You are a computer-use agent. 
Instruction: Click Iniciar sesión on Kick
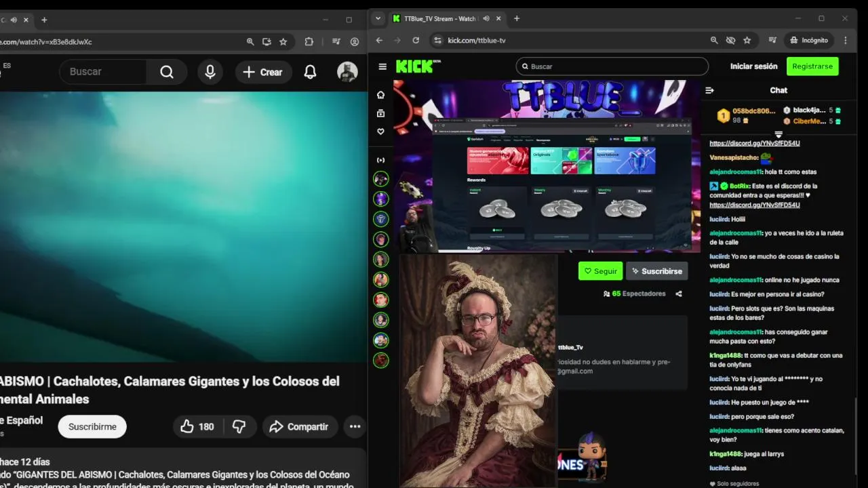click(753, 66)
